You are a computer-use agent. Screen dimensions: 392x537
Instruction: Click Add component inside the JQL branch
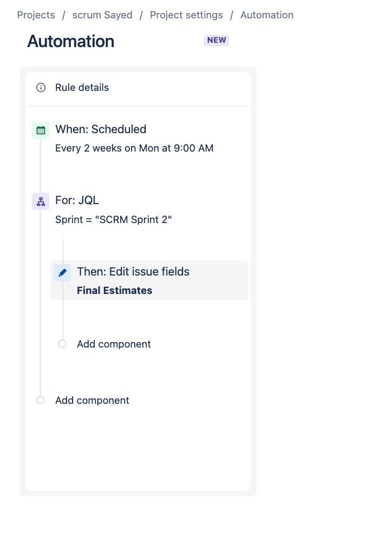coord(114,344)
